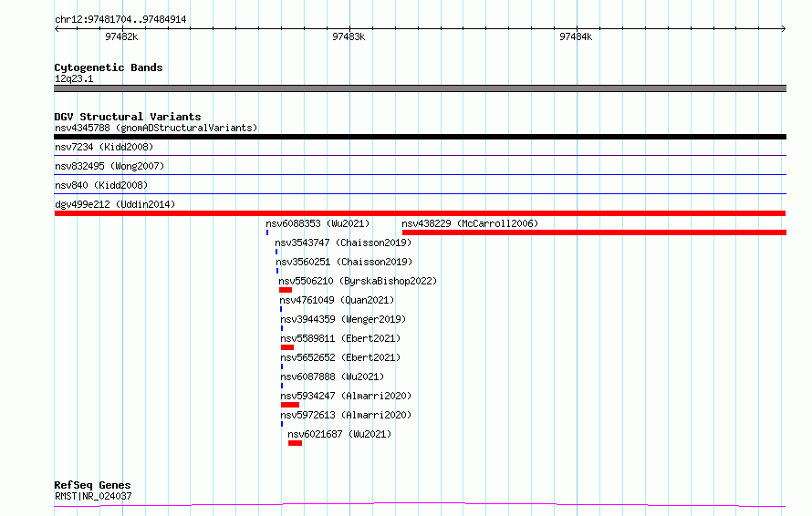Click the nsv5972613 (Almarri2020) label
This screenshot has width=812, height=516.
pos(346,415)
